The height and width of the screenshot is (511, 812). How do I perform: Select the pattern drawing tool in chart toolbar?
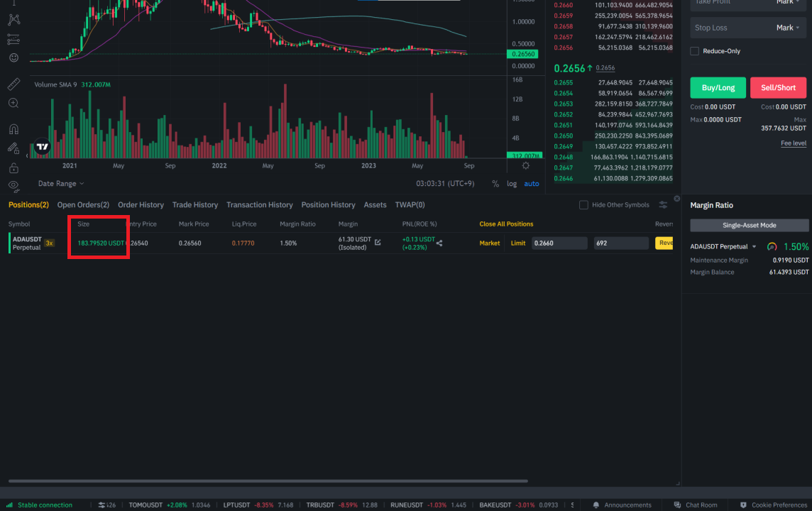pos(14,20)
